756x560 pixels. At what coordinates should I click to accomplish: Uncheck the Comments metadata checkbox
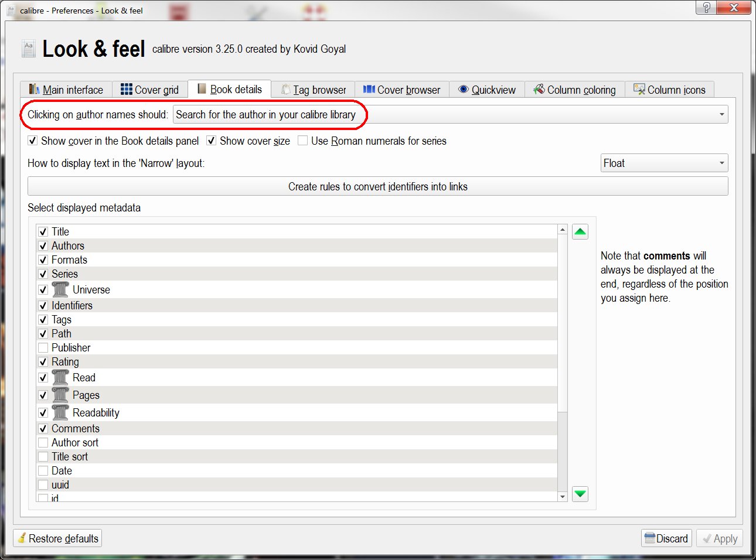coord(43,428)
